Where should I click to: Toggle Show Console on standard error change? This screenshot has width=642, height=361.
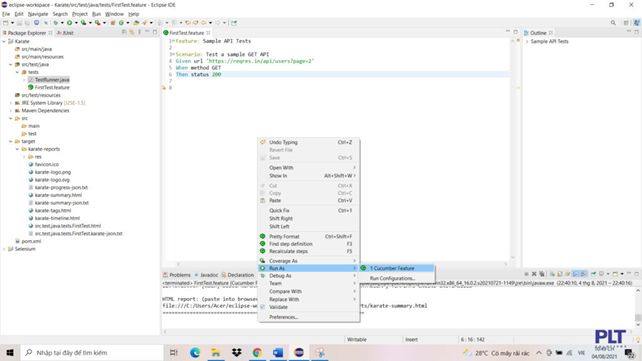583,274
